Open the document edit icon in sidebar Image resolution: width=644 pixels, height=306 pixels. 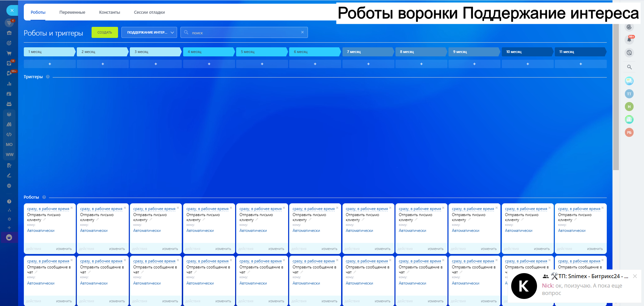tap(9, 165)
